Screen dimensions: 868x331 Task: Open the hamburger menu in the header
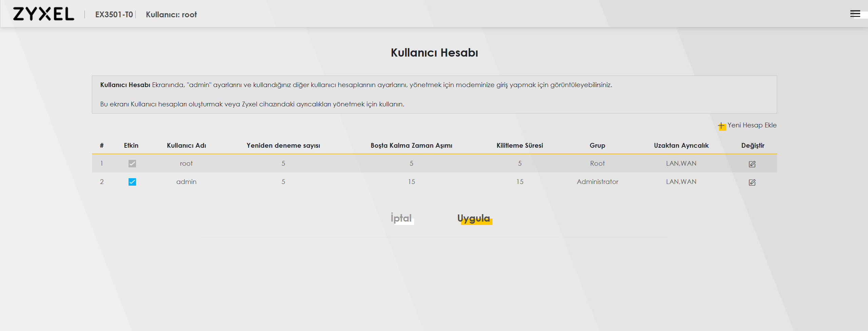[855, 14]
